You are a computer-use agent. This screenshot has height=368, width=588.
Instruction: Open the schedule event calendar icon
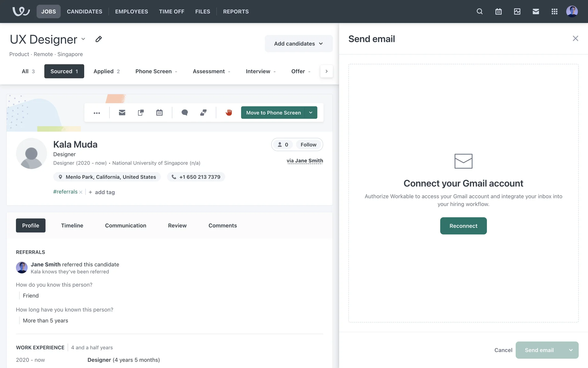pos(159,113)
